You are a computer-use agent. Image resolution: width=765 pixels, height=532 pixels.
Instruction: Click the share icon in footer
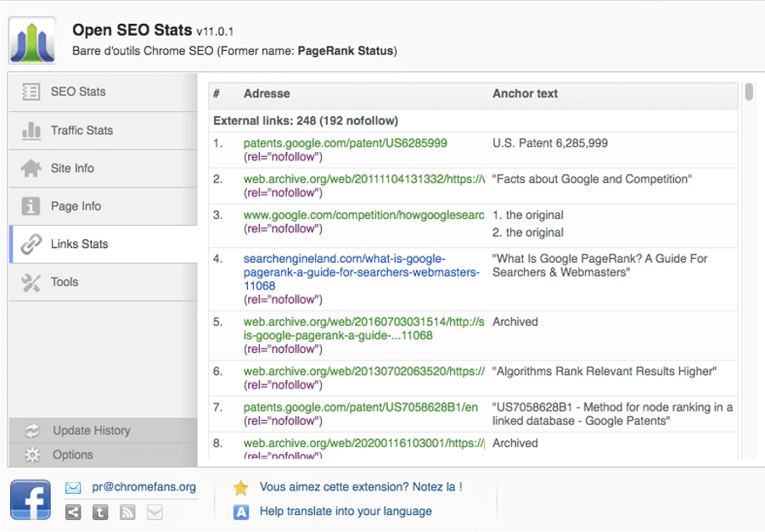[73, 512]
